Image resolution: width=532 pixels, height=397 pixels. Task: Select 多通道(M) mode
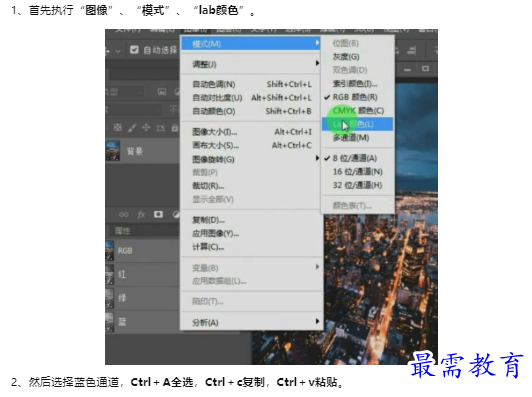(357, 138)
